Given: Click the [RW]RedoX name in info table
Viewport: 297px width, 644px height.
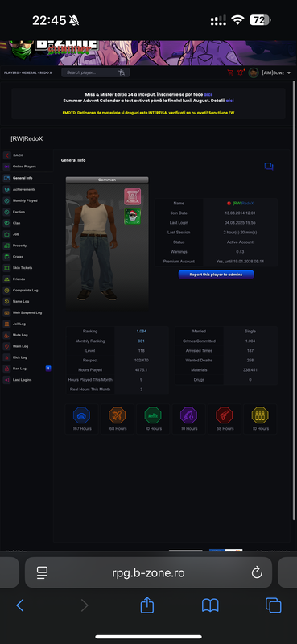Looking at the screenshot, I should pos(243,204).
